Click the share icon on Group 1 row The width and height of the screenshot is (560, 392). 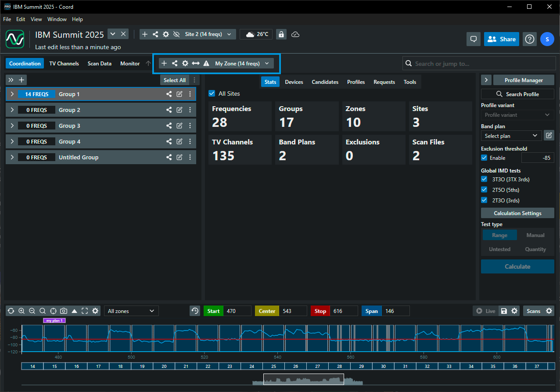pyautogui.click(x=169, y=94)
